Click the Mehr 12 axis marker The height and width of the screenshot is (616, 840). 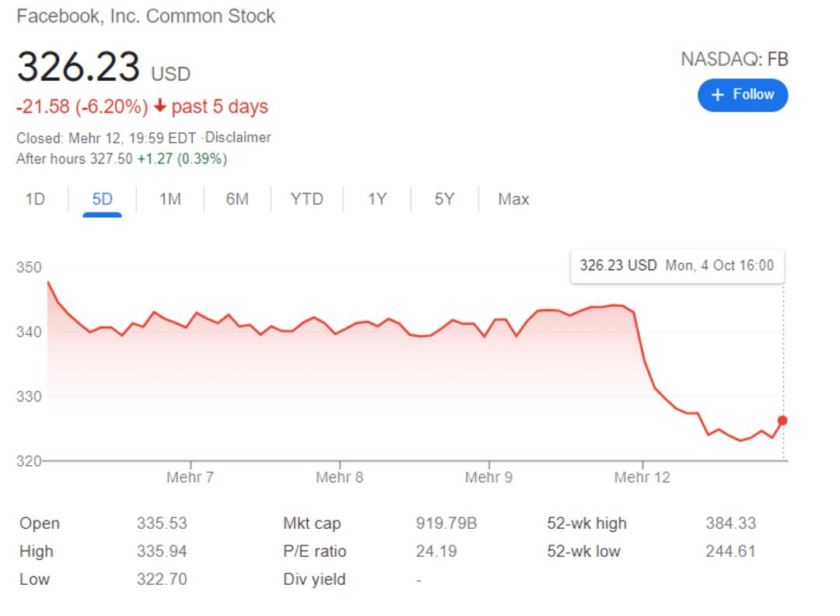pyautogui.click(x=642, y=477)
